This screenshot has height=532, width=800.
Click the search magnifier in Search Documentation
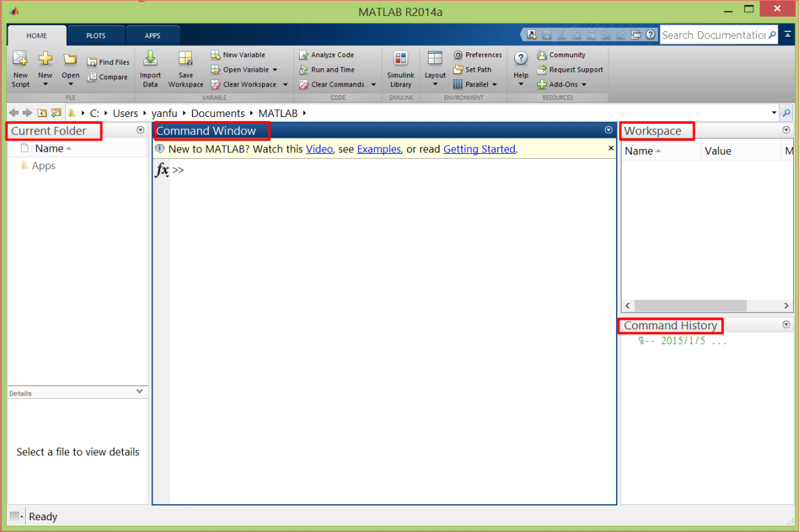coord(772,35)
